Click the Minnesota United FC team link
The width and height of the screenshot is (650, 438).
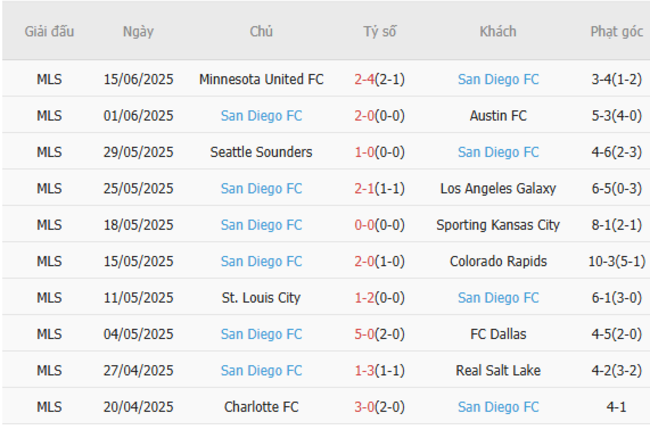coord(261,79)
